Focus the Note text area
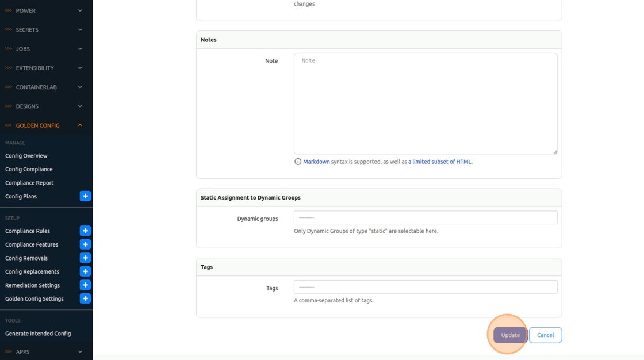 point(425,104)
